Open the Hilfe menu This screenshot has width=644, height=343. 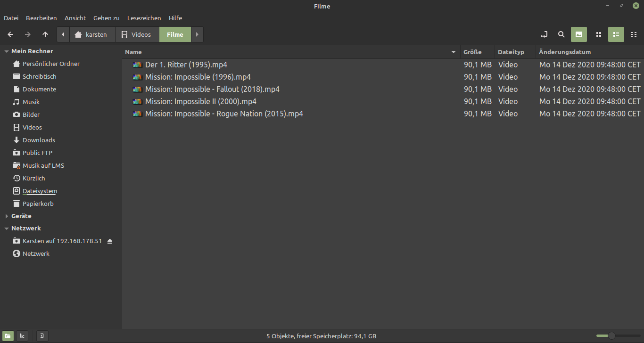[x=175, y=18]
